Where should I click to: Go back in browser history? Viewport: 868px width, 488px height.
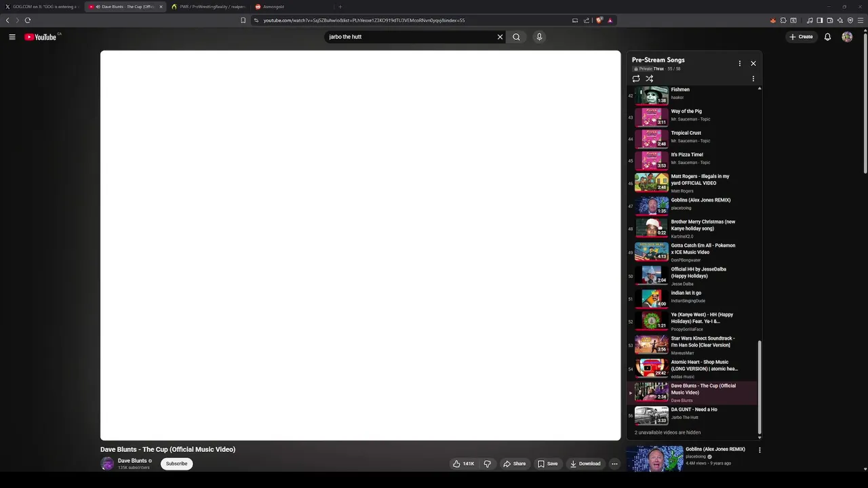pyautogui.click(x=7, y=20)
